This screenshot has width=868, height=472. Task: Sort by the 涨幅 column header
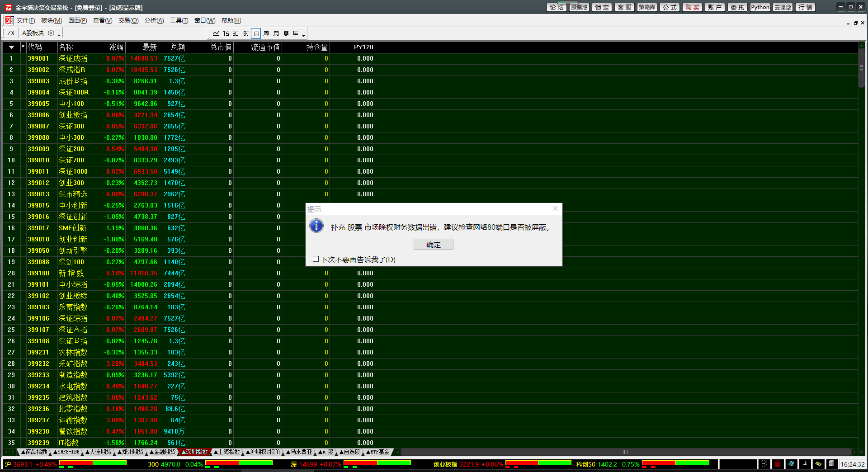(113, 47)
